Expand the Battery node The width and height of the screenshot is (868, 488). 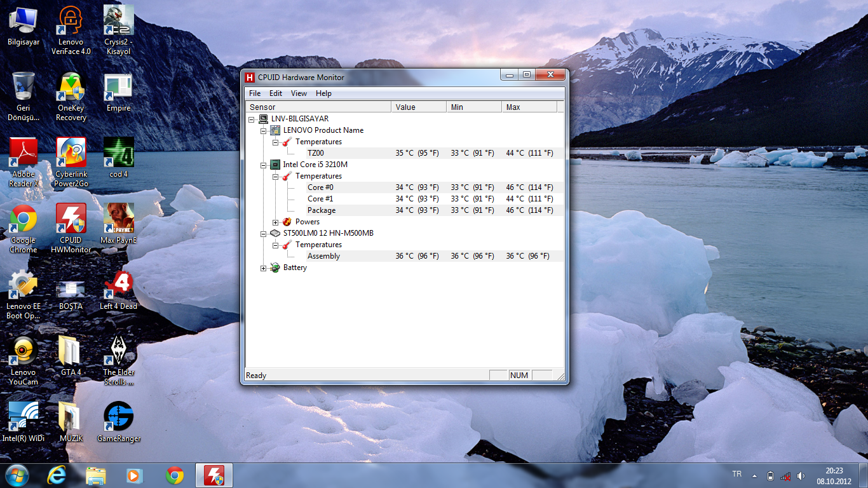click(264, 268)
